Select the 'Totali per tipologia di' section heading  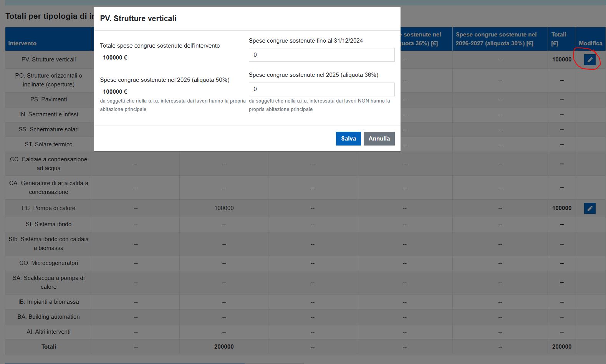50,16
